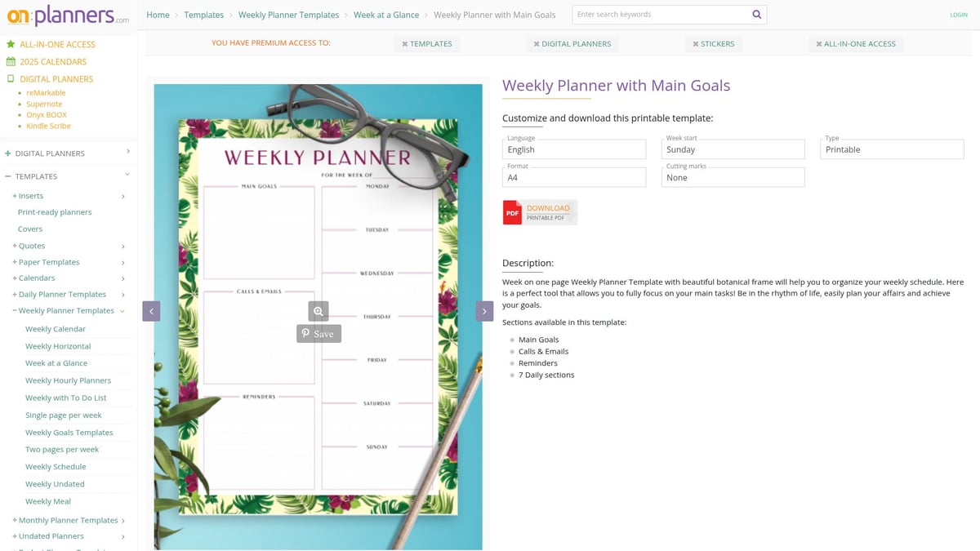Show the next preview image arrow
Image resolution: width=980 pixels, height=551 pixels.
point(484,311)
